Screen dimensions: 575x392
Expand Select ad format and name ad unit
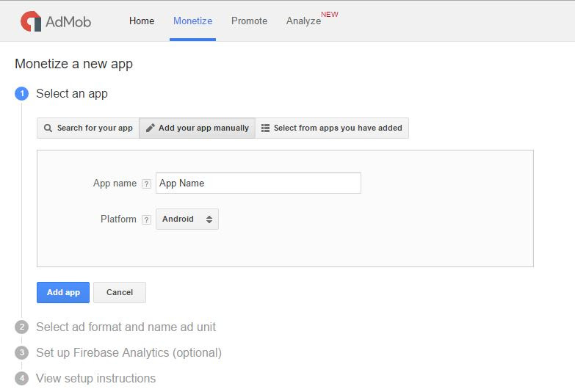126,327
